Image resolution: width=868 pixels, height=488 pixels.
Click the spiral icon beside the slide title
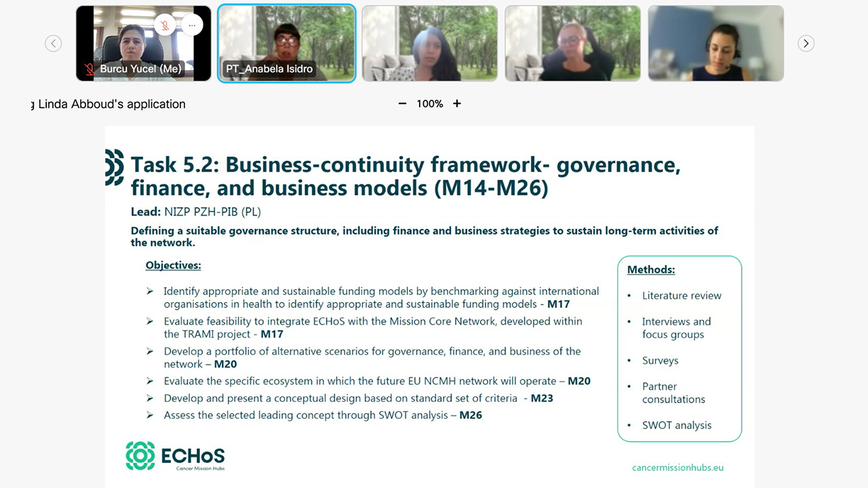pos(114,167)
